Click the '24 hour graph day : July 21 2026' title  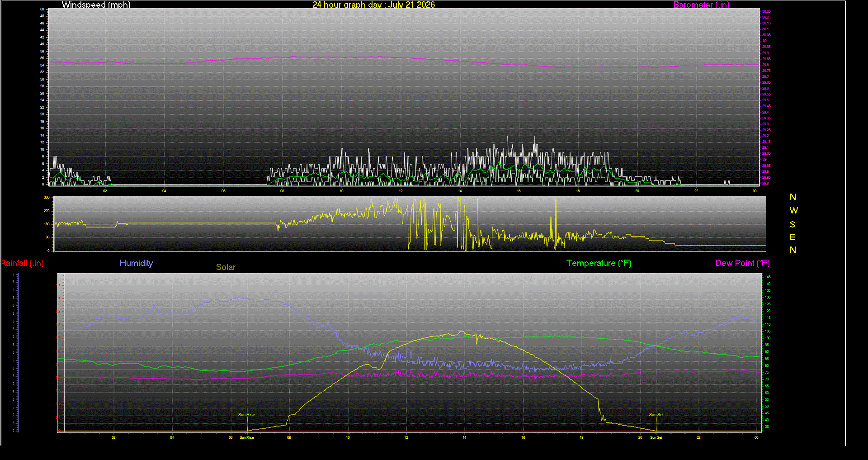point(373,5)
